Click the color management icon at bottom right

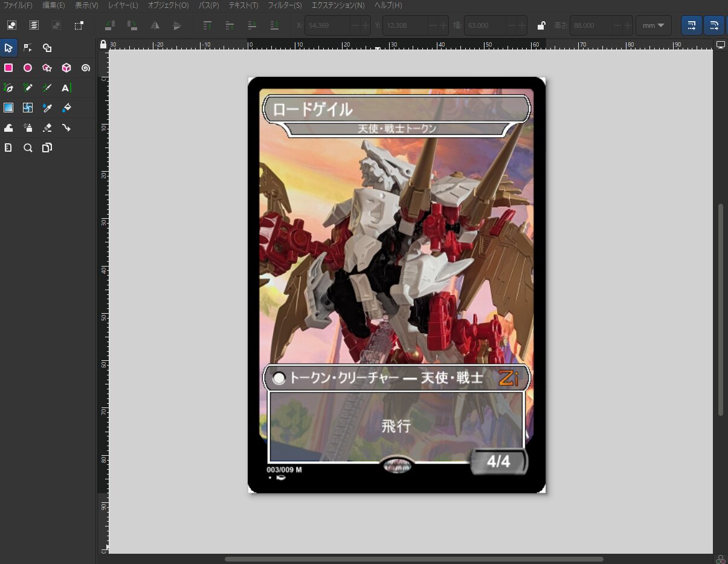pyautogui.click(x=720, y=559)
